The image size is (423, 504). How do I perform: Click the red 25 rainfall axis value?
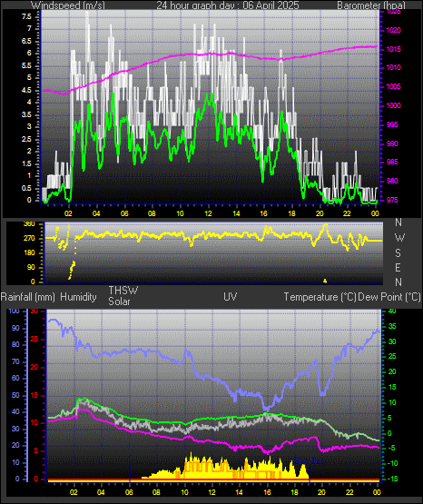pos(34,339)
